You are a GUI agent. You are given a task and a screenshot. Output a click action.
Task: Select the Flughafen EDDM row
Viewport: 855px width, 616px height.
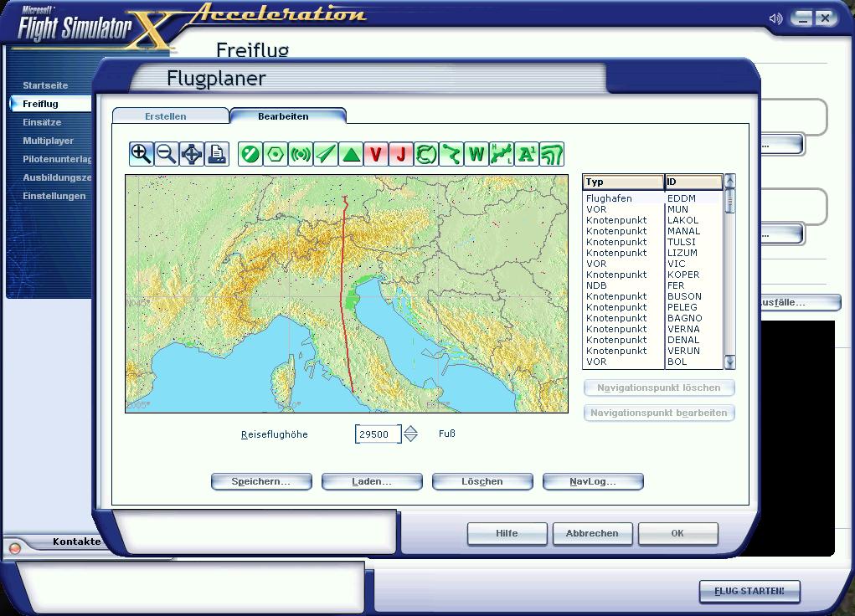click(652, 198)
